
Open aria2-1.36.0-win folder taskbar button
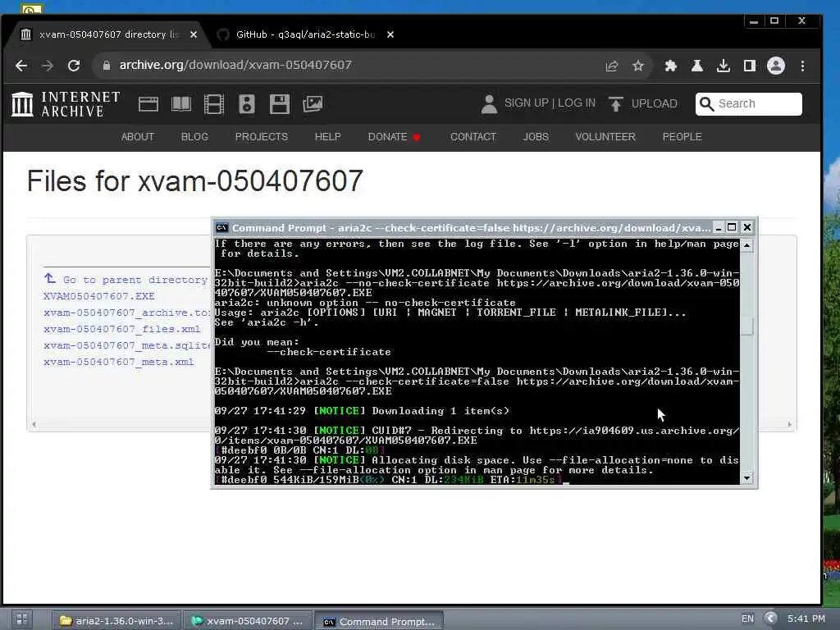coord(116,621)
